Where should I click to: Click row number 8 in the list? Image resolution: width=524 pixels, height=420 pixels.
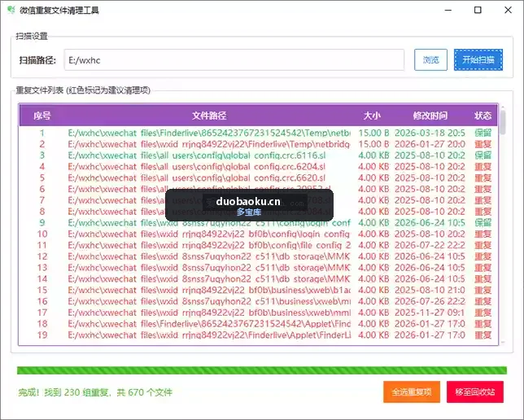pyautogui.click(x=42, y=212)
